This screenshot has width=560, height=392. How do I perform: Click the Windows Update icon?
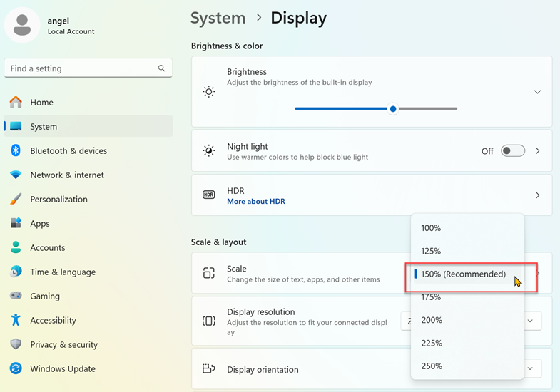click(16, 368)
